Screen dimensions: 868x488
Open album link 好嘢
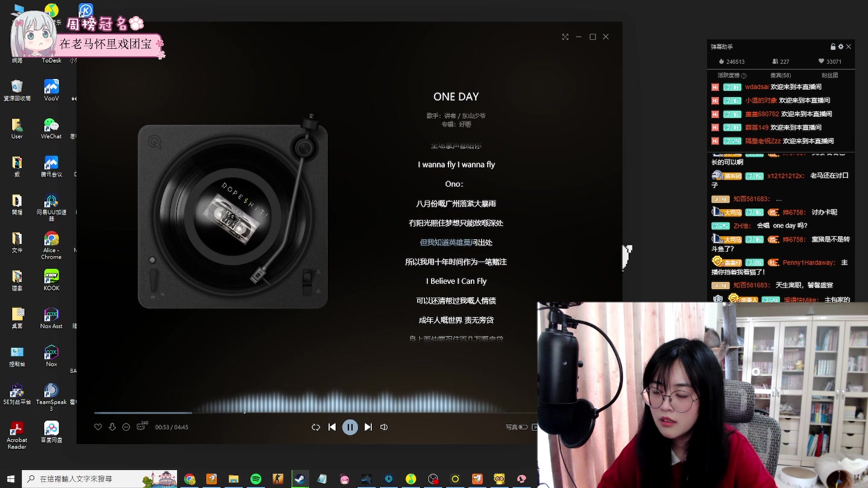coord(465,125)
